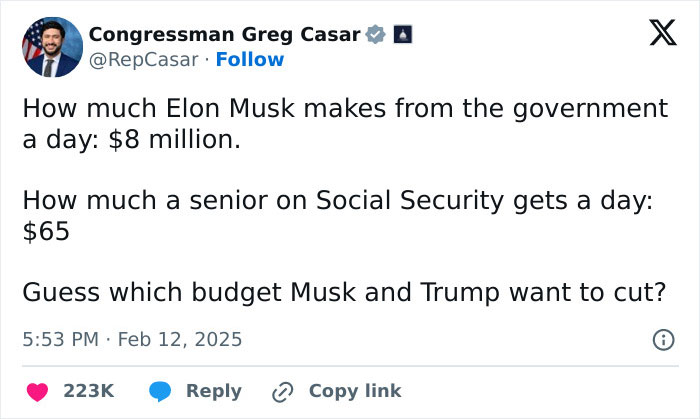Click the blue verified checkmark badge

point(376,36)
